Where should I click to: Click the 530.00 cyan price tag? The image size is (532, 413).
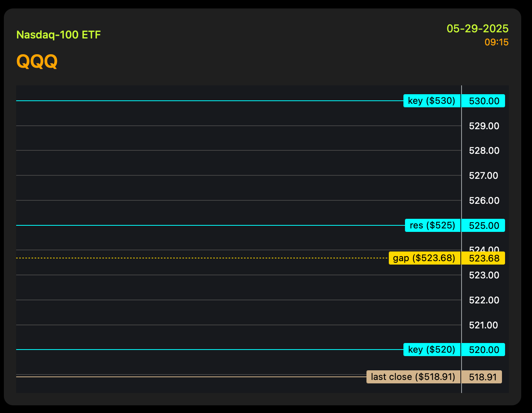tap(483, 101)
